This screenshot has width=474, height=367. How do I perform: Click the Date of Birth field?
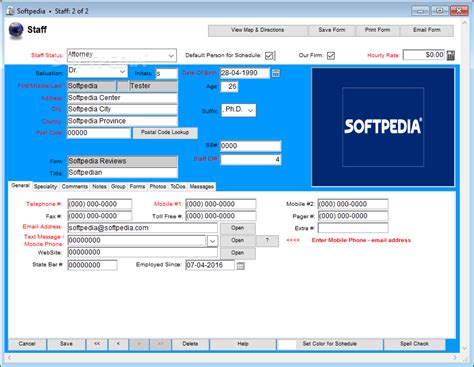[245, 73]
